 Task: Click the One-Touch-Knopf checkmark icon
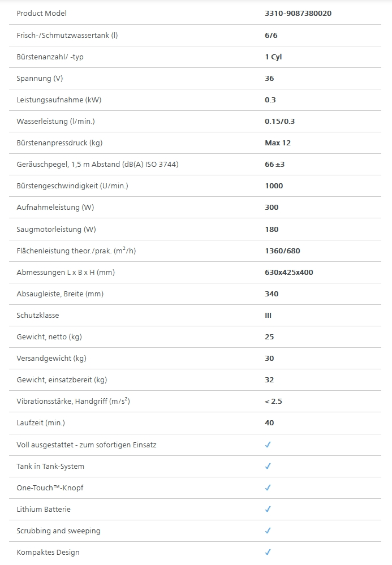[268, 488]
